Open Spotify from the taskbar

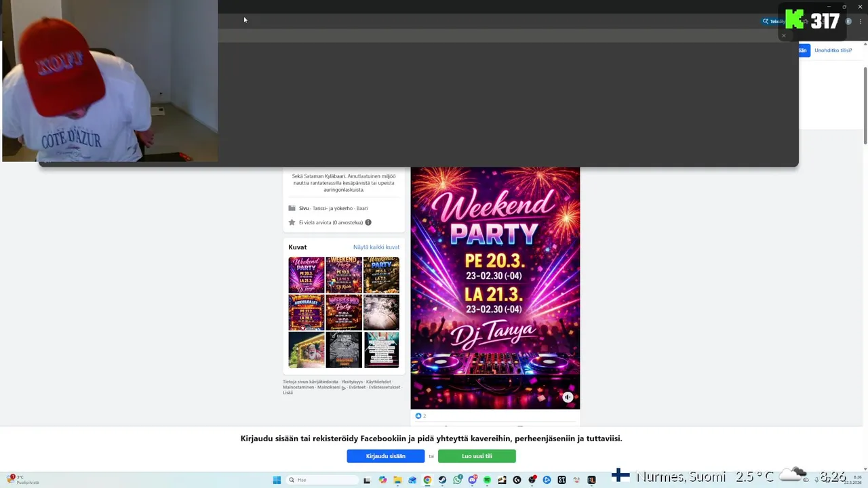488,480
